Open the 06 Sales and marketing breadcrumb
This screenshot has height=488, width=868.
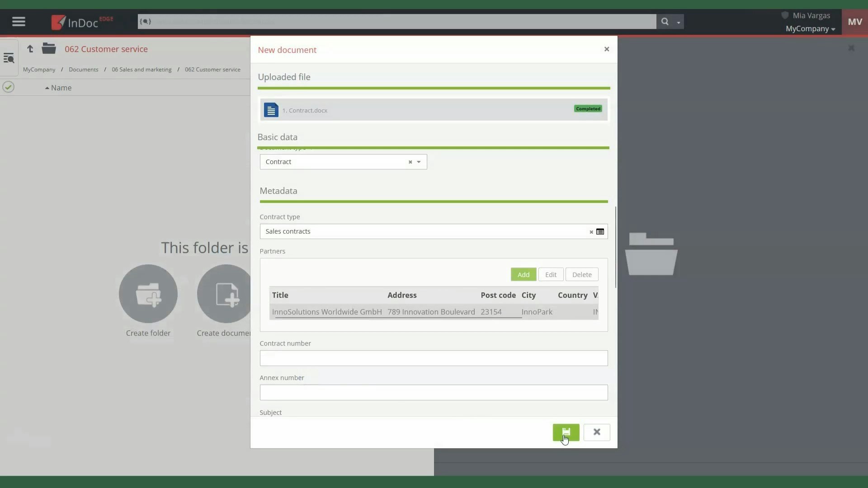click(x=142, y=70)
